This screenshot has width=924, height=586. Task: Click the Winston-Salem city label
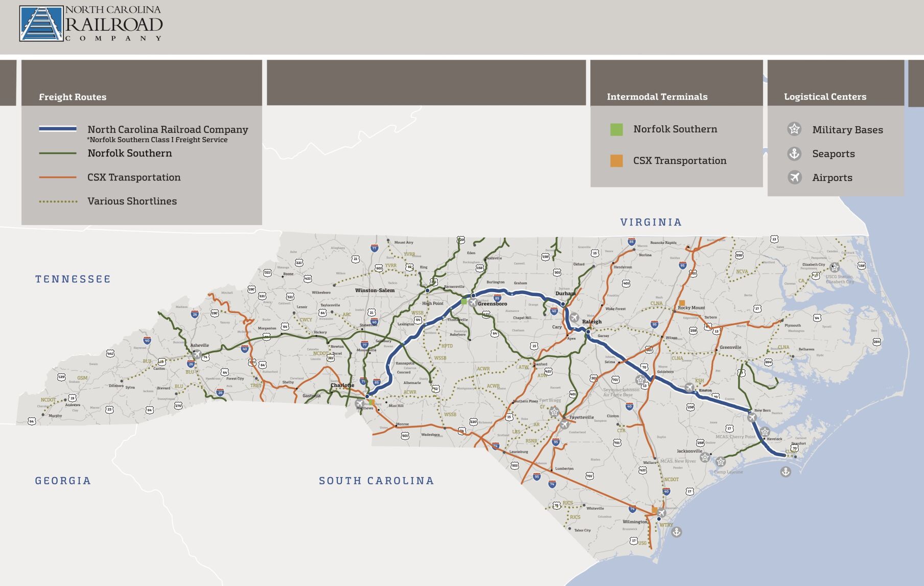pyautogui.click(x=375, y=290)
